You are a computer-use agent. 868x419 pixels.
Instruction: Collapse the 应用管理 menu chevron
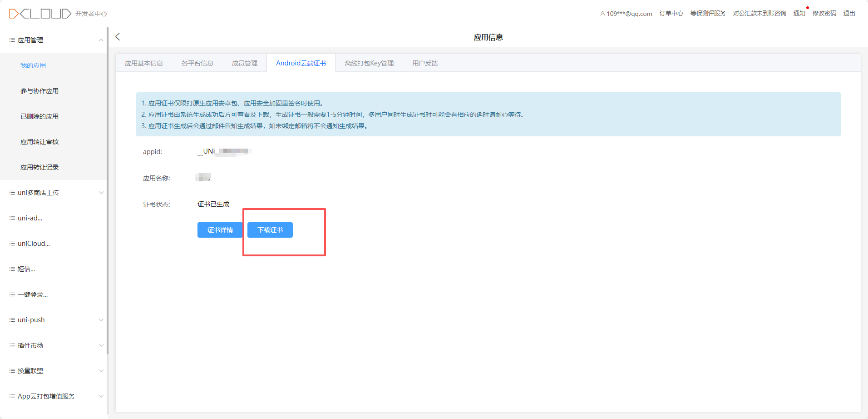[101, 40]
